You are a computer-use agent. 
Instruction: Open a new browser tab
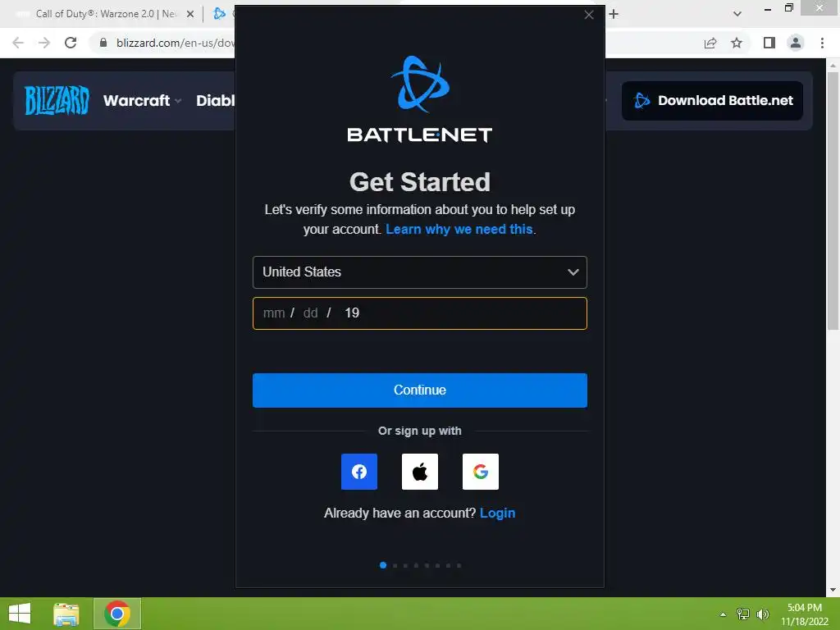tap(614, 14)
